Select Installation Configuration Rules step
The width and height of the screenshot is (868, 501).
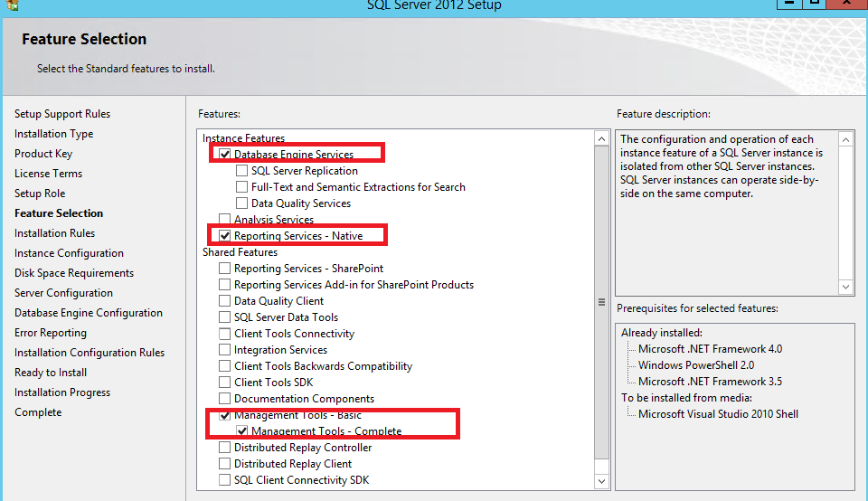click(90, 354)
